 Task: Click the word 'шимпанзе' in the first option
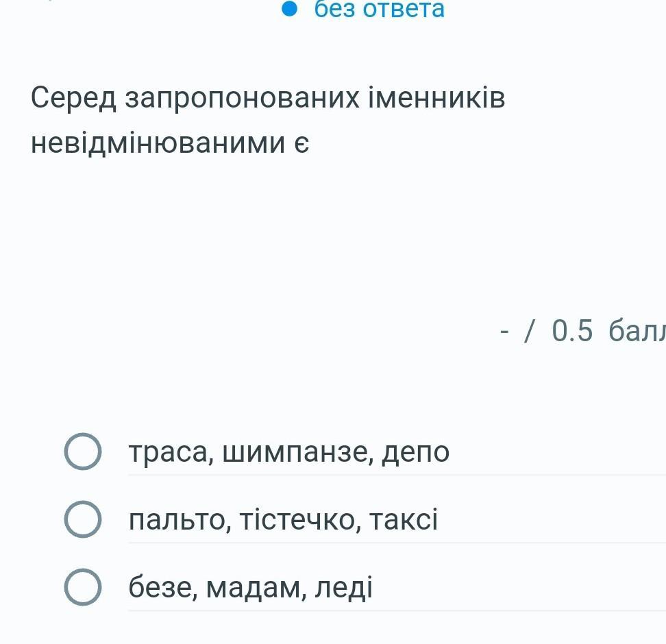click(293, 452)
